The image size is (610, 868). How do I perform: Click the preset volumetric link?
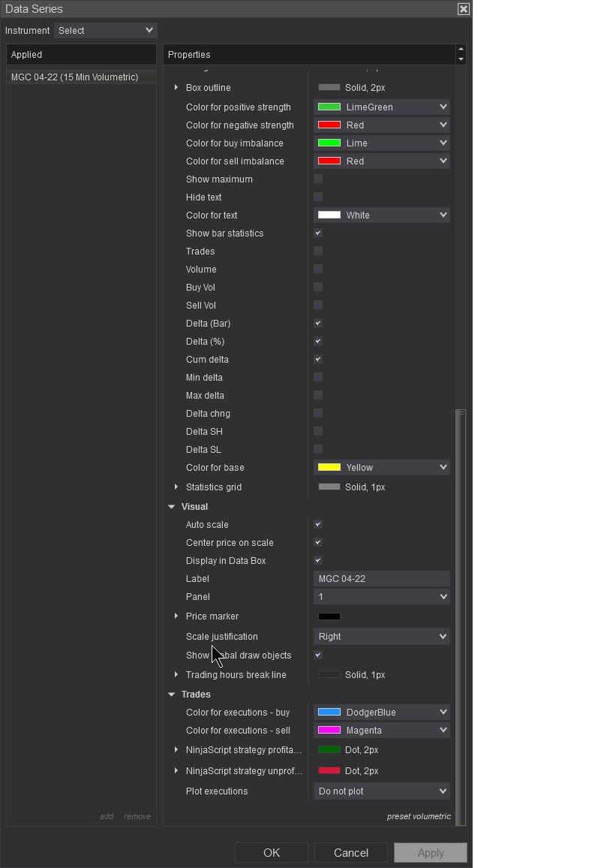[419, 816]
